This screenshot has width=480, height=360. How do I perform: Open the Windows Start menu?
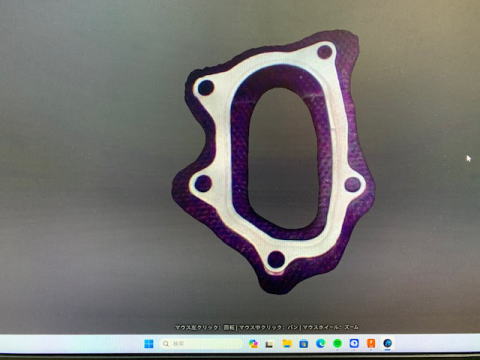149,344
